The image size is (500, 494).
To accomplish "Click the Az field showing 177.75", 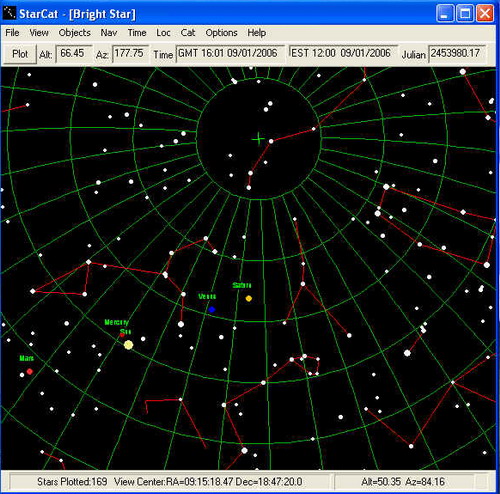I will pos(130,54).
